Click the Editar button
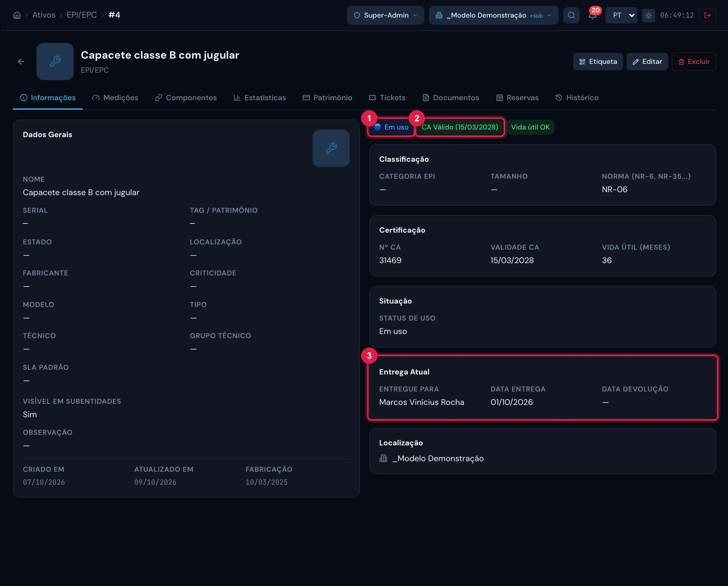The width and height of the screenshot is (728, 586). coord(647,62)
